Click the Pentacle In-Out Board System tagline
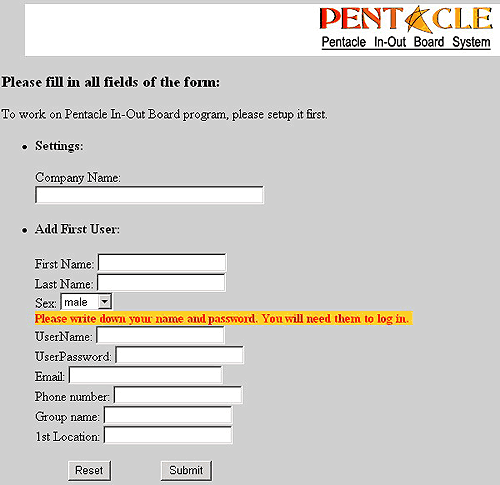500x485 pixels. (x=406, y=42)
